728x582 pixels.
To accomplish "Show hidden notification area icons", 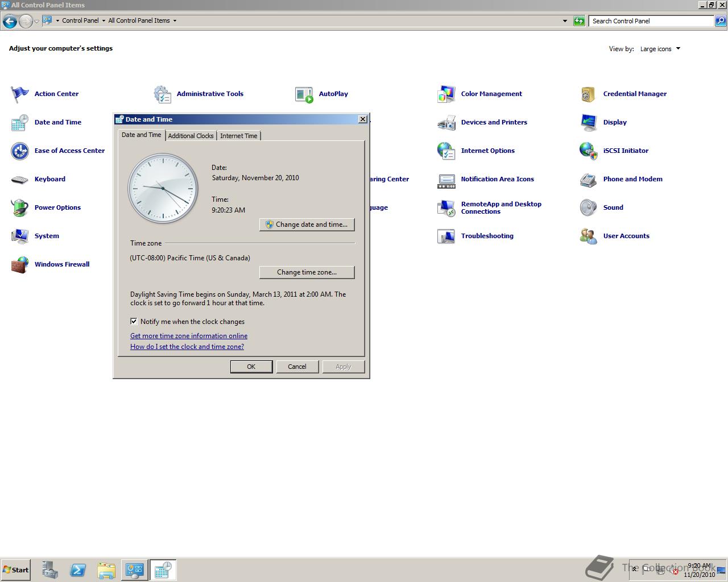I will (635, 569).
